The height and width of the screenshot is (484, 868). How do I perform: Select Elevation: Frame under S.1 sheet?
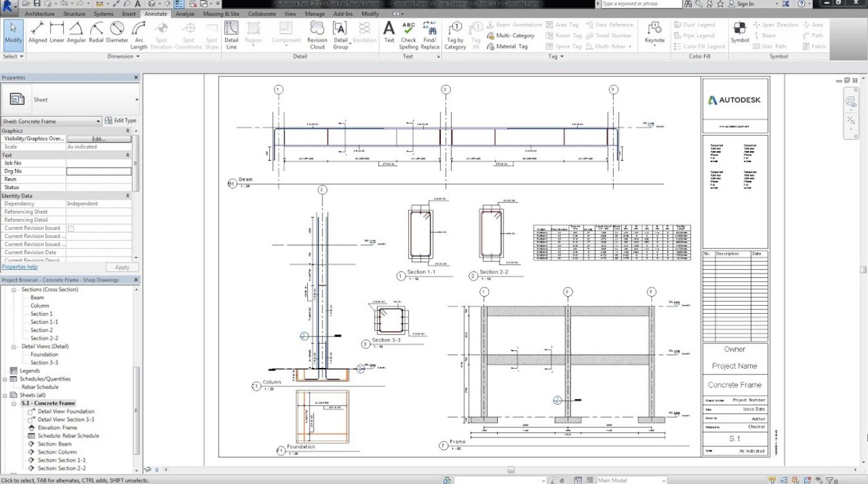[57, 428]
